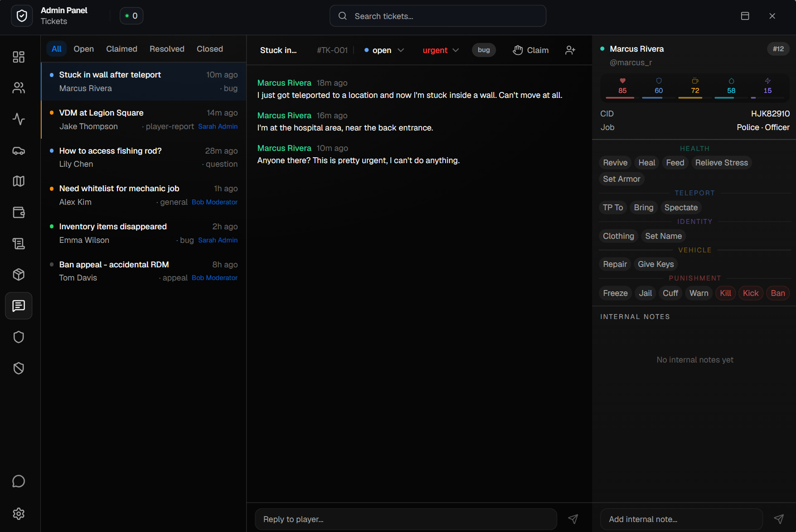Open the urgent priority dropdown
This screenshot has height=532, width=796.
click(x=441, y=50)
